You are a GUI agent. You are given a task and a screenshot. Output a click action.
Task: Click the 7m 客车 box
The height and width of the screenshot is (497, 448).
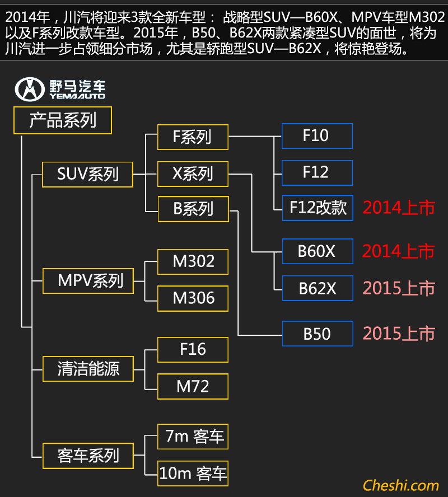[x=193, y=437]
